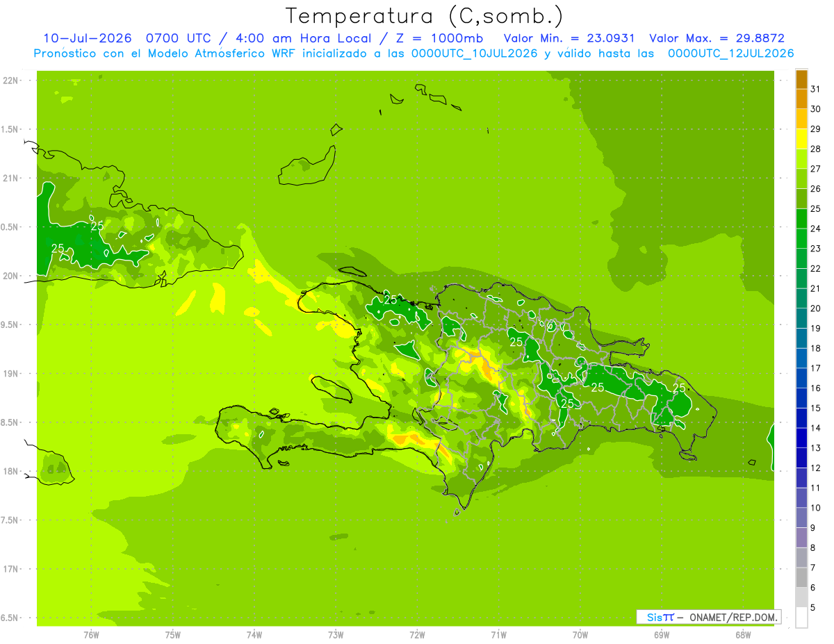This screenshot has height=644, width=834.
Task: Click the legend value '28'
Action: pos(815,149)
